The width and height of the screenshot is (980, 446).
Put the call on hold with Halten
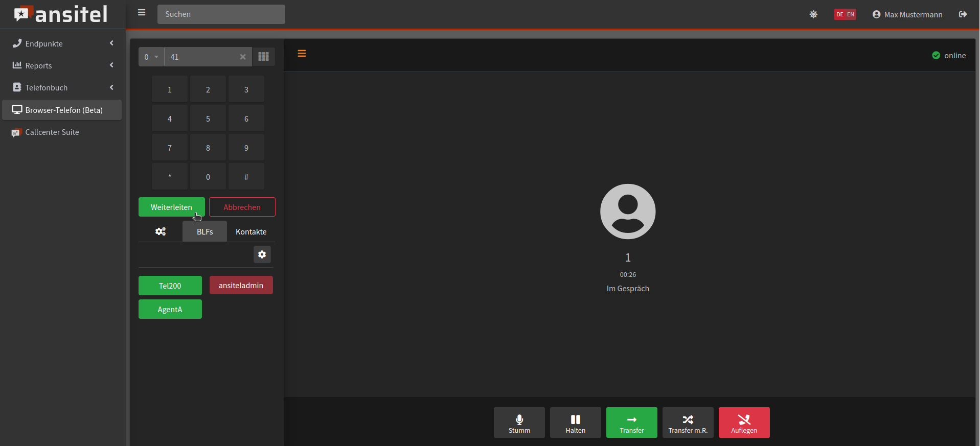tap(575, 422)
